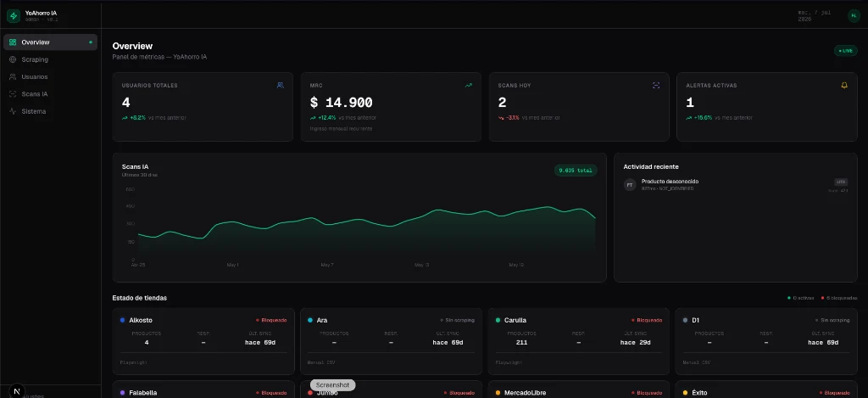Open the Overview sidebar item
868x398 pixels.
click(x=50, y=42)
